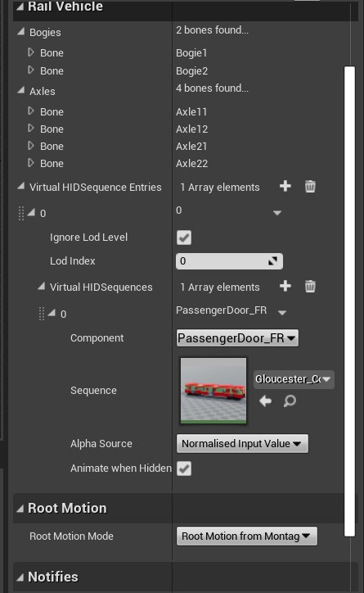Empty the Virtual HIDSequence Entries array with trash icon
364x593 pixels.
310,186
